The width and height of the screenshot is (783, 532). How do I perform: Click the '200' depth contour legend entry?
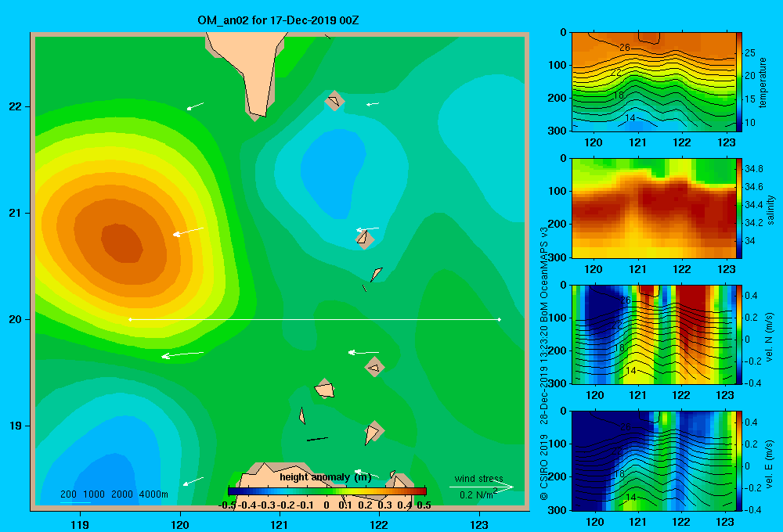pos(68,494)
